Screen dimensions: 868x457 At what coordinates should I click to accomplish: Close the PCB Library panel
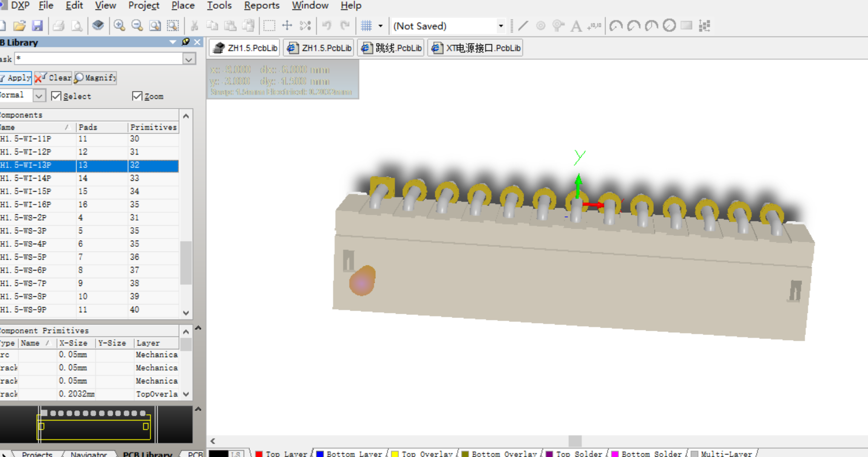(197, 42)
